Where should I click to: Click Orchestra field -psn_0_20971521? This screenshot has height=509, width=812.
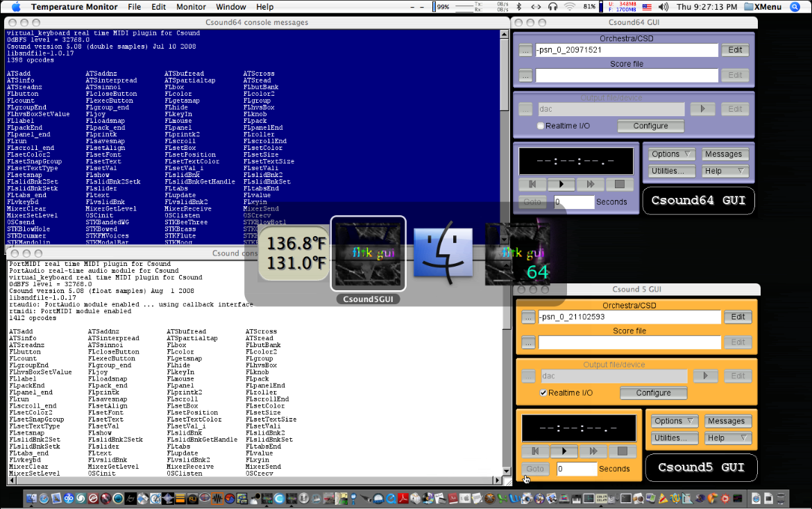627,50
